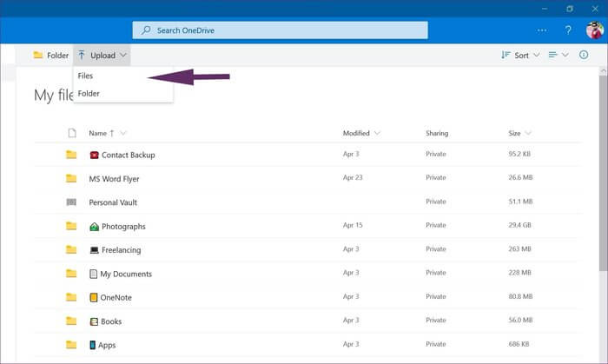This screenshot has width=608, height=364.
Task: Open the MS Word Flyer folder name
Action: pos(114,179)
